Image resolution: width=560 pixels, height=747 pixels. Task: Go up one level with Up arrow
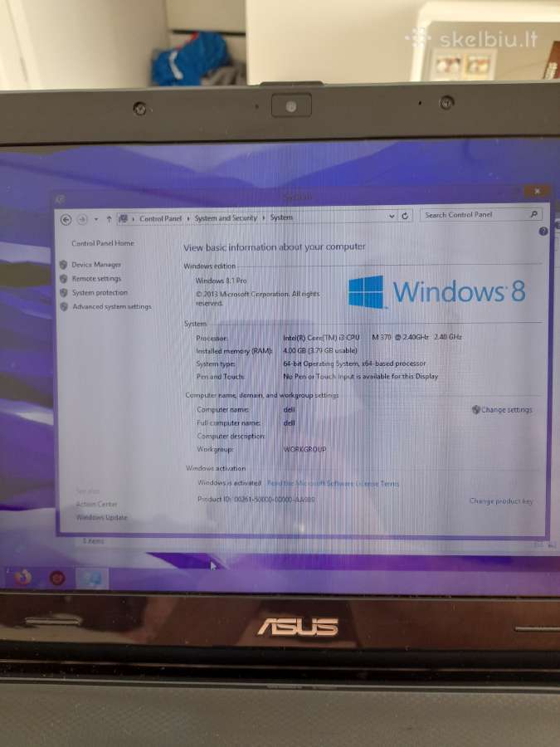pyautogui.click(x=109, y=219)
